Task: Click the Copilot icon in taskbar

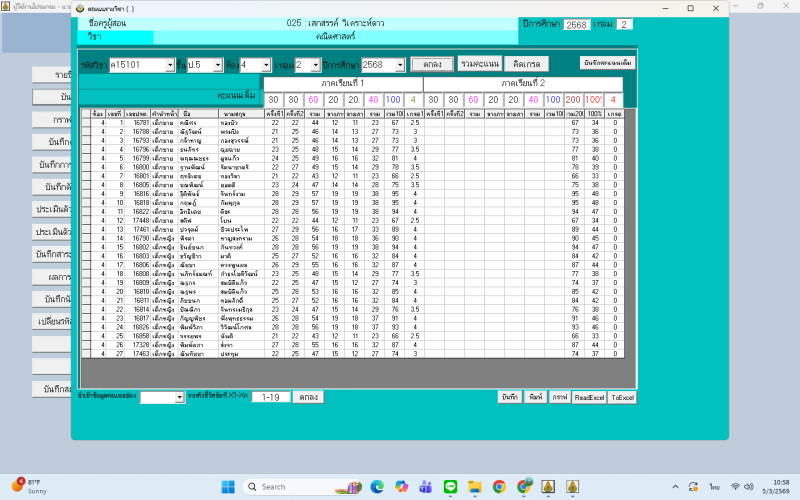Action: point(401,487)
